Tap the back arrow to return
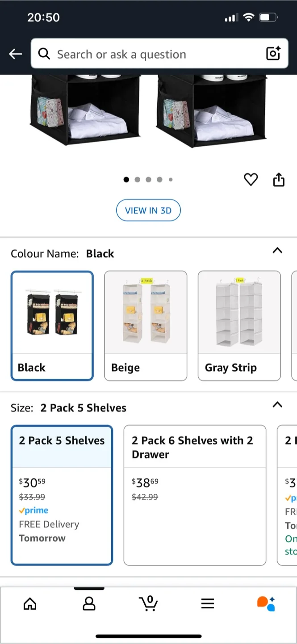This screenshot has width=297, height=644. tap(15, 54)
